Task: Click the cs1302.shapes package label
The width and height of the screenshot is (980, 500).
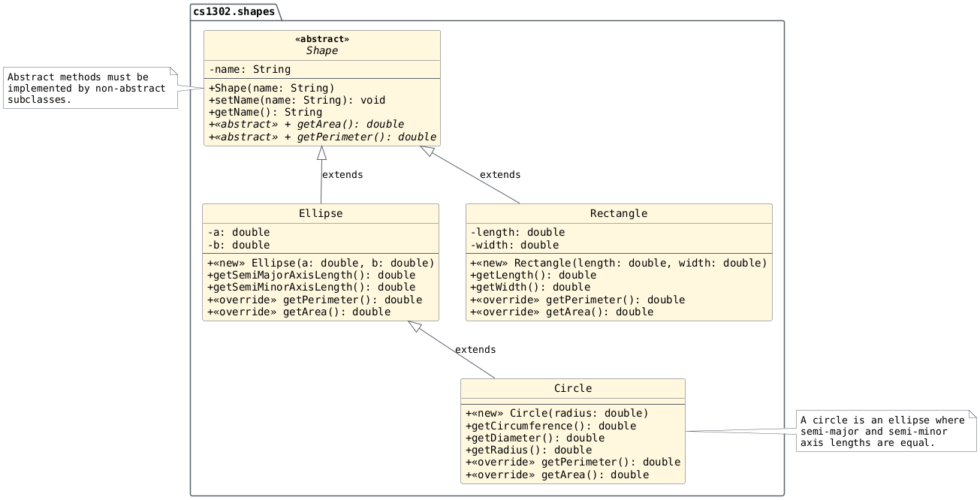Action: pos(234,11)
